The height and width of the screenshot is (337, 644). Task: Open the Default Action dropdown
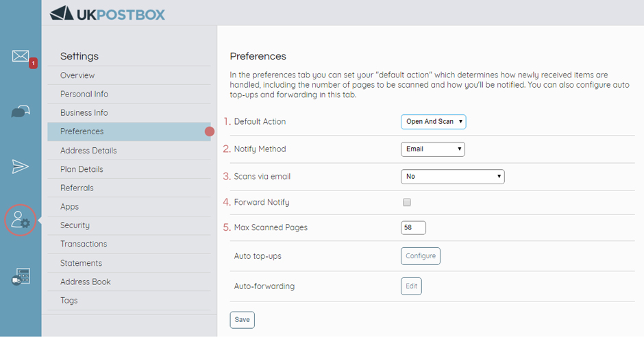click(x=433, y=122)
